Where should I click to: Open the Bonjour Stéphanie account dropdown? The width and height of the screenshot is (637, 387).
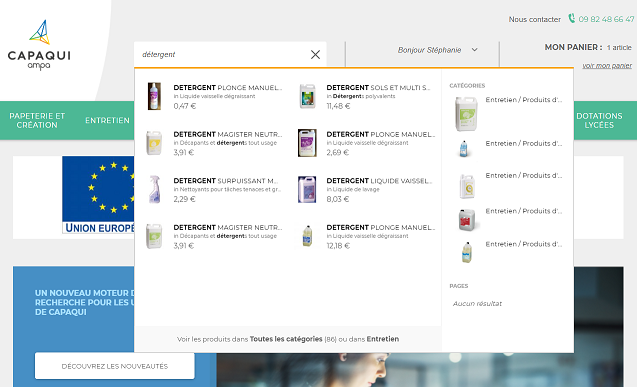point(437,50)
